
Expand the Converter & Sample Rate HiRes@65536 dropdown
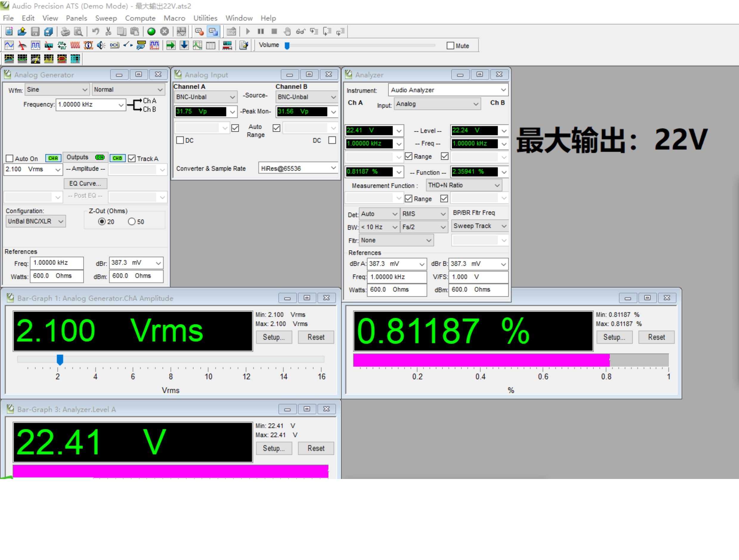[298, 168]
